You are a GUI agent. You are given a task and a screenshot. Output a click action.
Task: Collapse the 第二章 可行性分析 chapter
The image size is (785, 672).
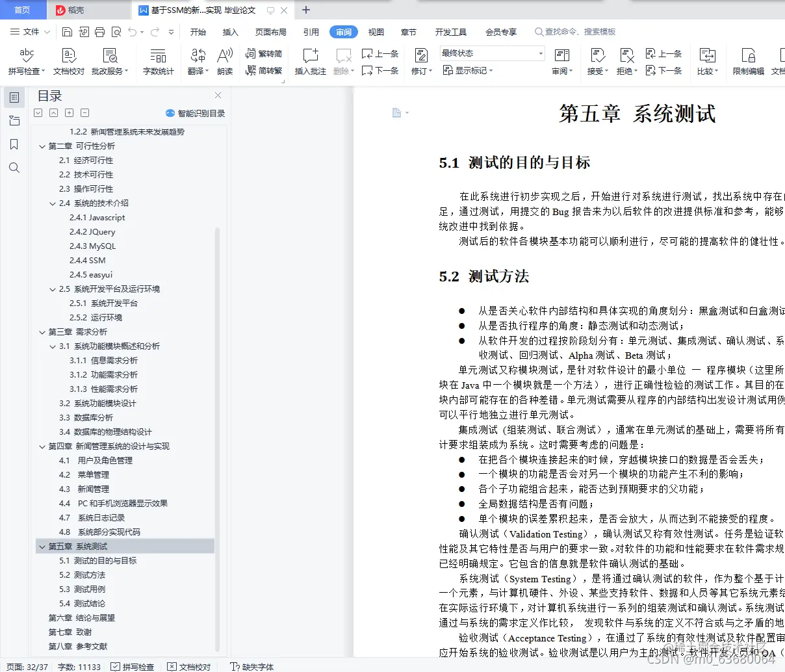click(x=42, y=146)
